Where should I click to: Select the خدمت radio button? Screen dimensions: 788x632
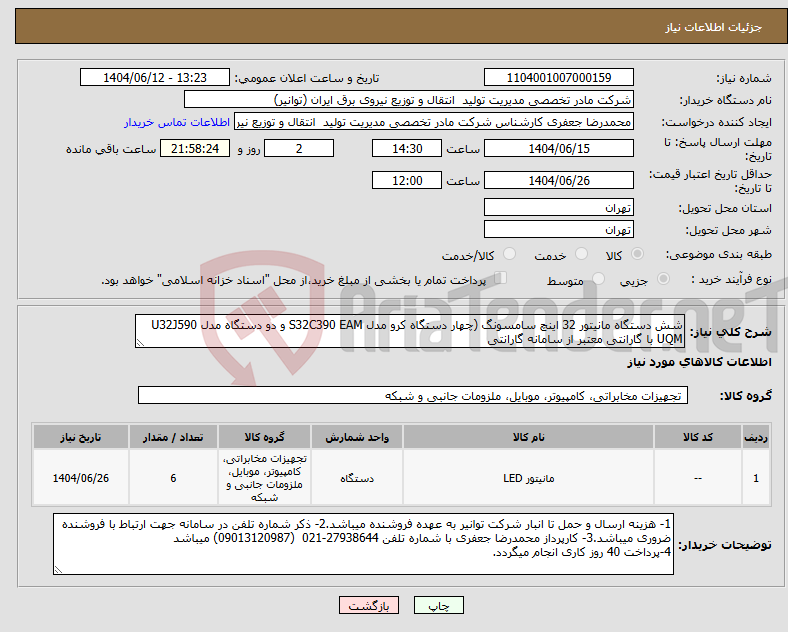pyautogui.click(x=581, y=254)
